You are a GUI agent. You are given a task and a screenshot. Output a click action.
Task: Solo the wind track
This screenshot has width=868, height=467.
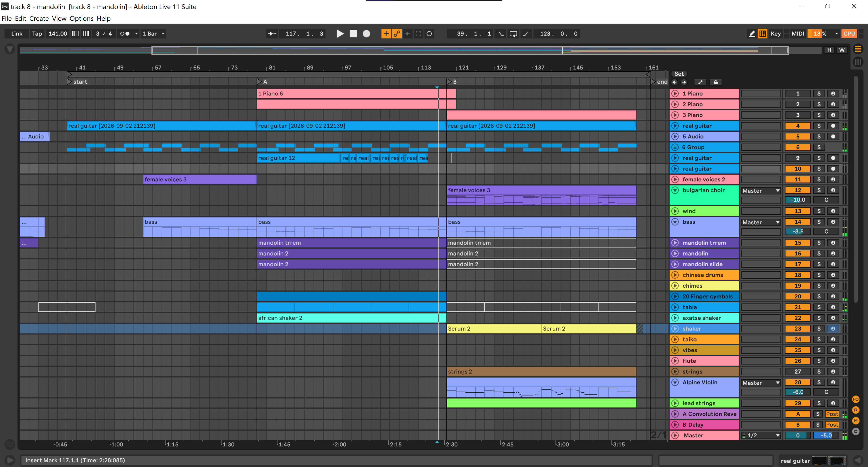click(819, 211)
